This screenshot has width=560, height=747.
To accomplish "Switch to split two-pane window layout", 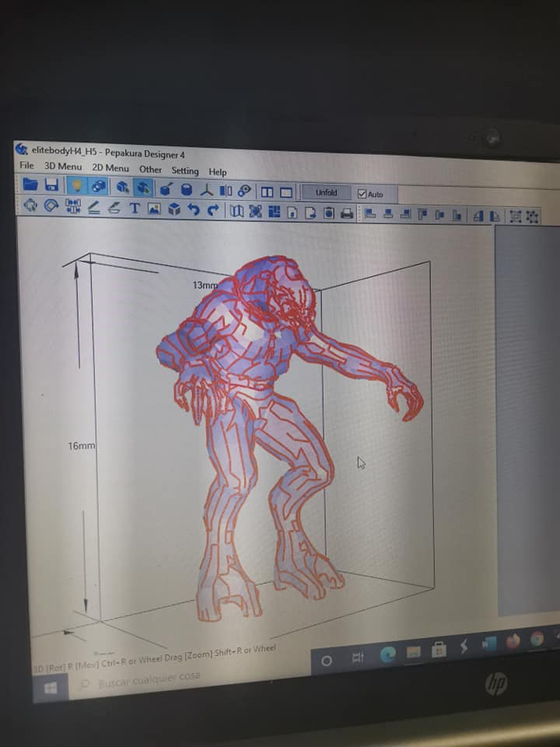I will (x=267, y=192).
